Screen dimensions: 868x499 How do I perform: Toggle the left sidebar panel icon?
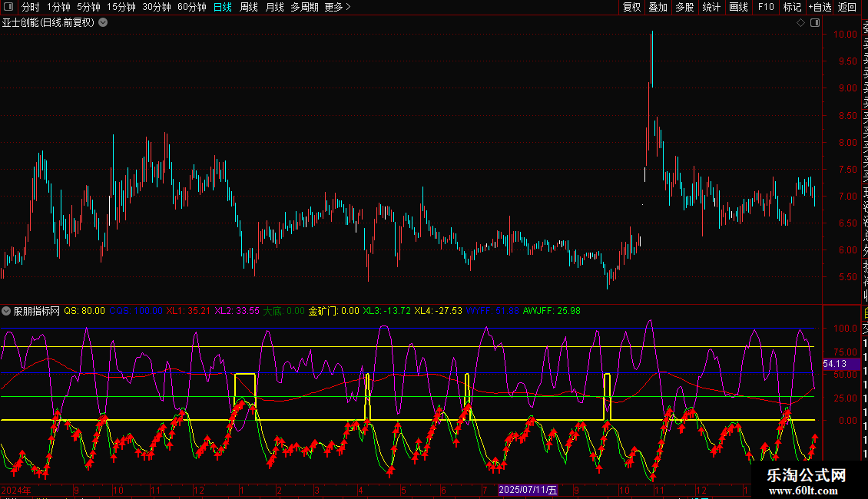(8, 7)
